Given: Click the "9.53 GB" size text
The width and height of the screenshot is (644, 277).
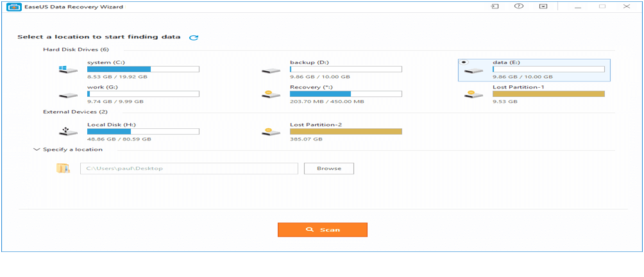Looking at the screenshot, I should pos(505,101).
